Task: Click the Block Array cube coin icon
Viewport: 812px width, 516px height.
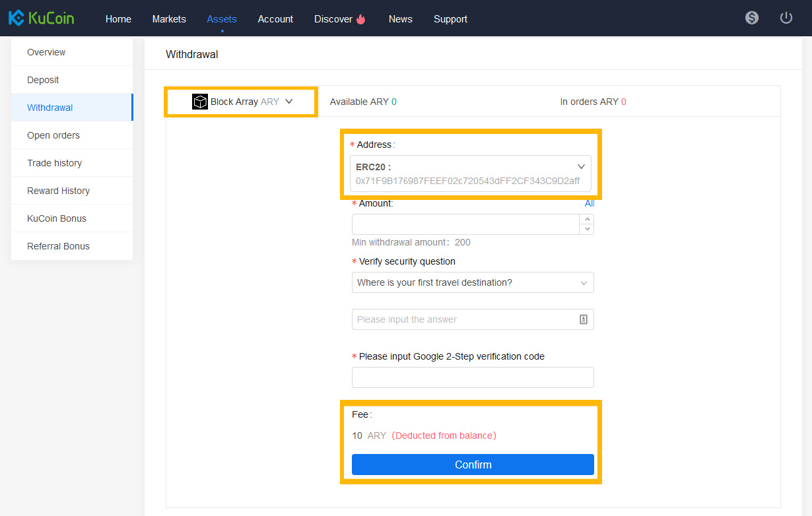Action: point(200,102)
